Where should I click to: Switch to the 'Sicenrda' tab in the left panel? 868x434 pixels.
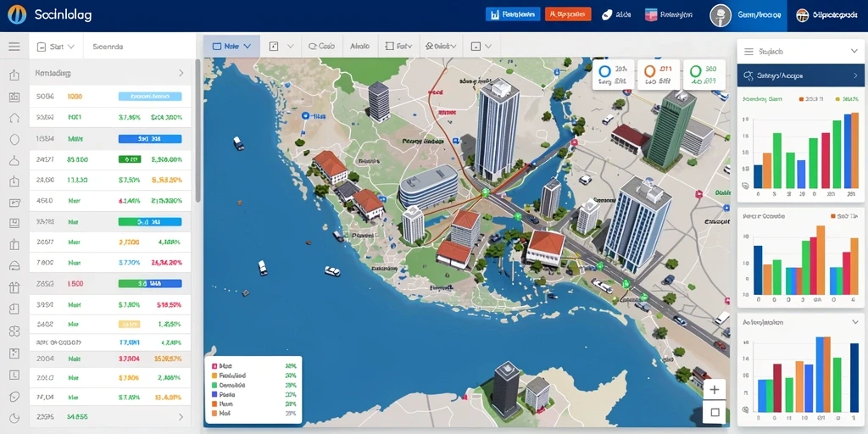[108, 47]
